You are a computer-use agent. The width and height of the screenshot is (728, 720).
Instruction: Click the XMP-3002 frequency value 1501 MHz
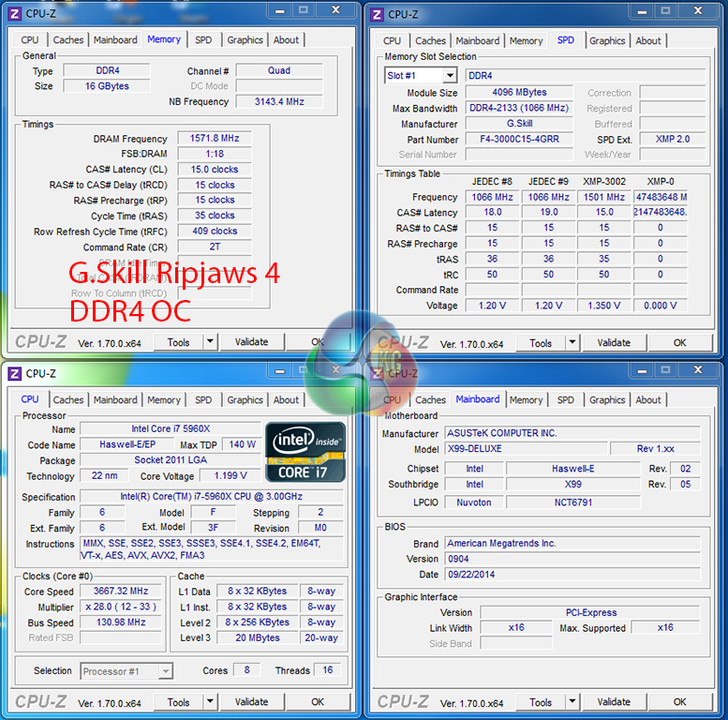tap(604, 197)
